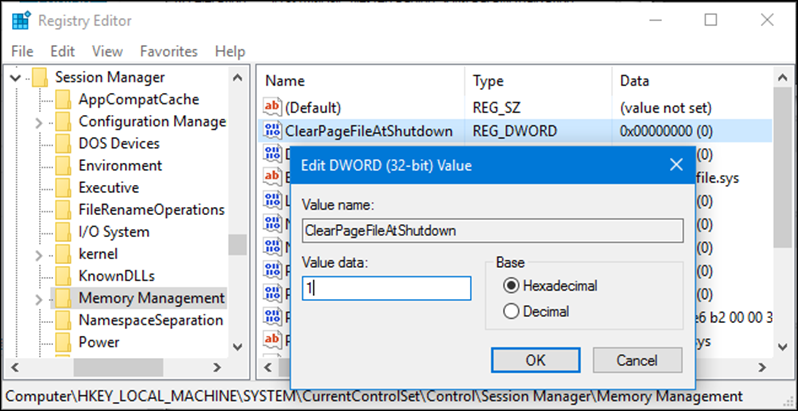This screenshot has height=411, width=798.
Task: Select the Executive folder icon
Action: pos(63,187)
